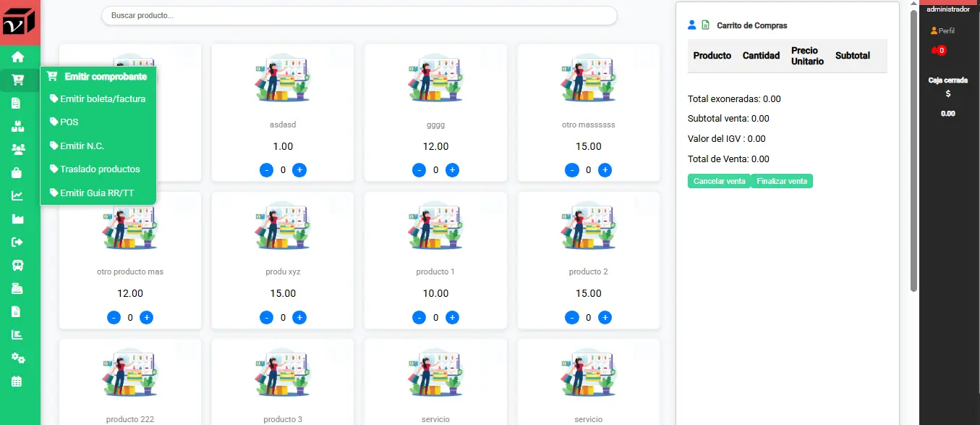Decrease quantity of producto 1
The width and height of the screenshot is (980, 425).
pos(419,317)
